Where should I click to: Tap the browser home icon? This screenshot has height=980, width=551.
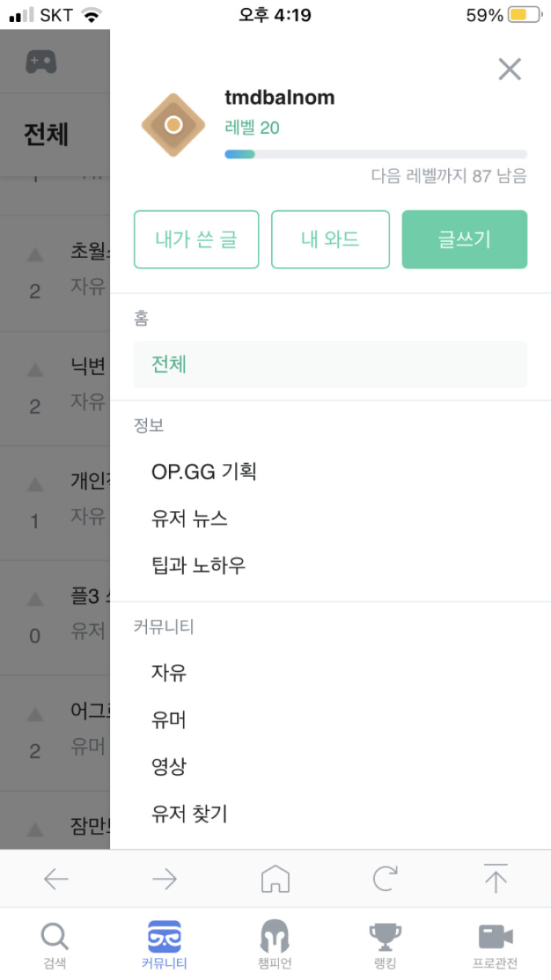point(275,879)
